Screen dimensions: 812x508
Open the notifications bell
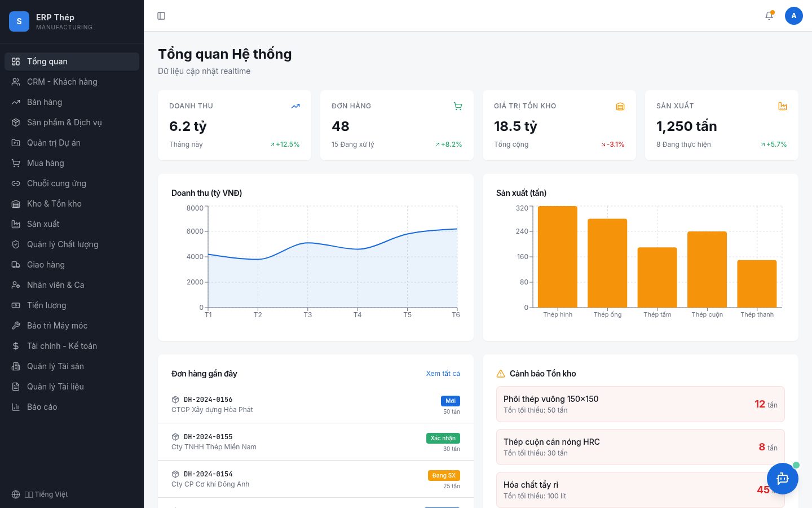(x=769, y=16)
